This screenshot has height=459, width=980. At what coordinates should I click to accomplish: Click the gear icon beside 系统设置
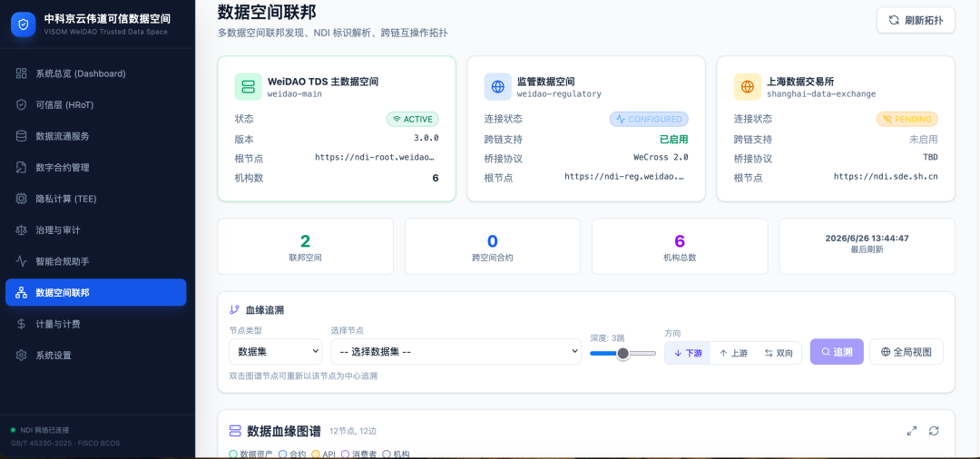[x=21, y=355]
